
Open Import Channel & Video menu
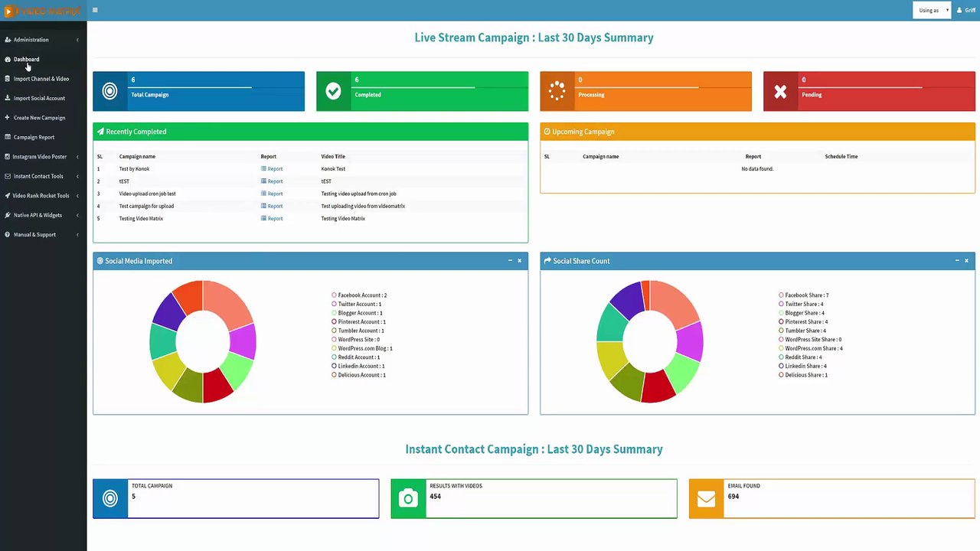tap(43, 79)
